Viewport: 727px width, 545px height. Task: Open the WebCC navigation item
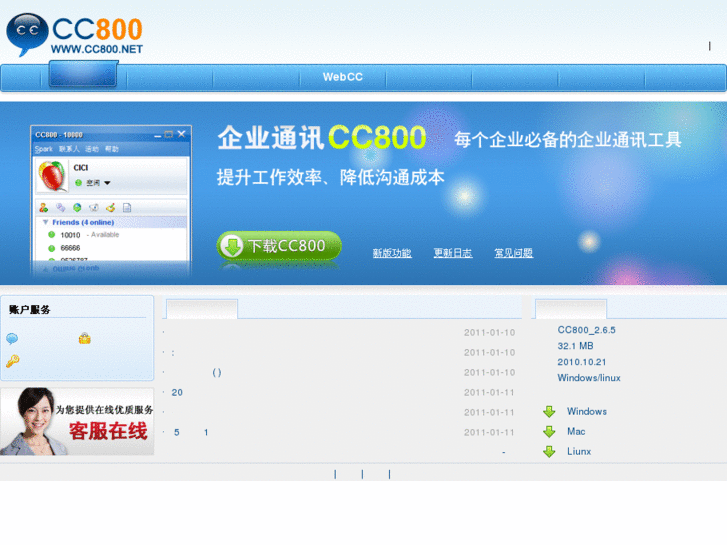click(343, 77)
